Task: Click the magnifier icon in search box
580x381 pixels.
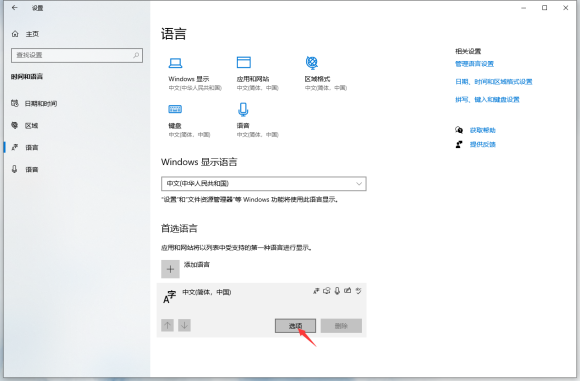Action: coord(136,55)
